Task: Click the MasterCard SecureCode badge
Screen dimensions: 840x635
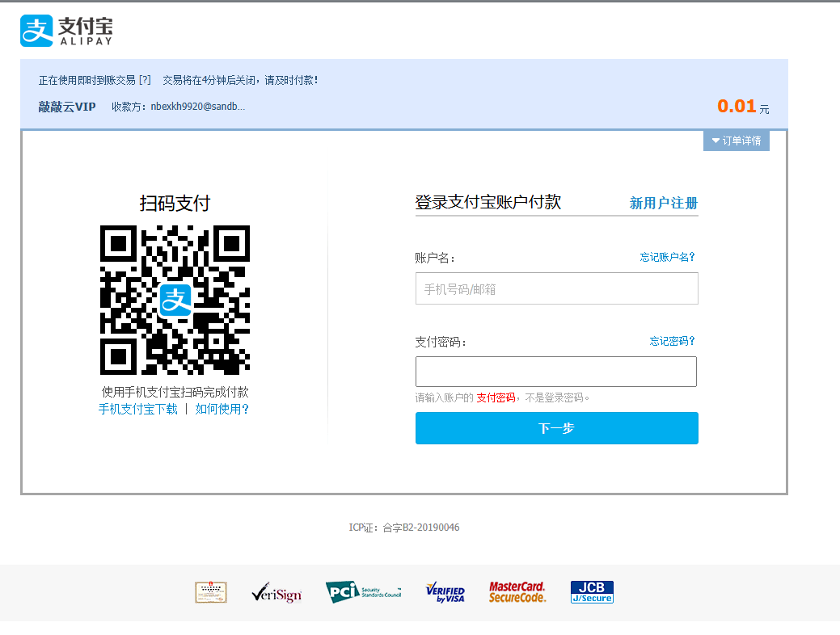Action: click(517, 592)
